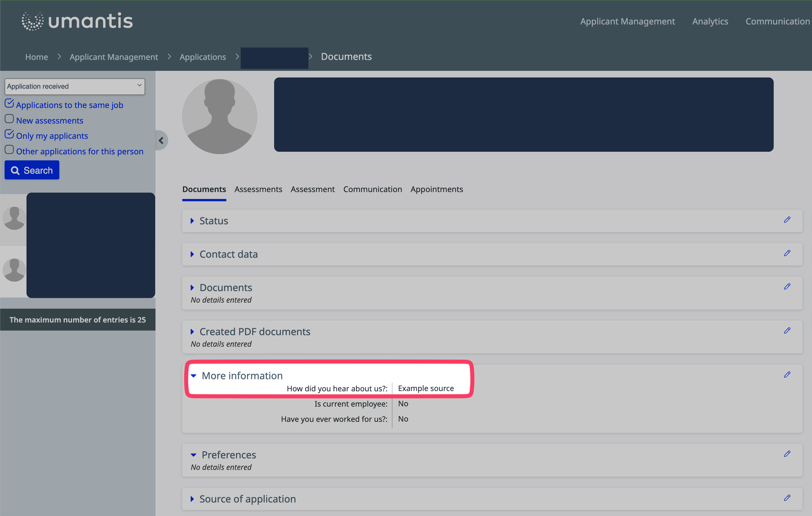Open the Appointments tab

[x=436, y=189]
